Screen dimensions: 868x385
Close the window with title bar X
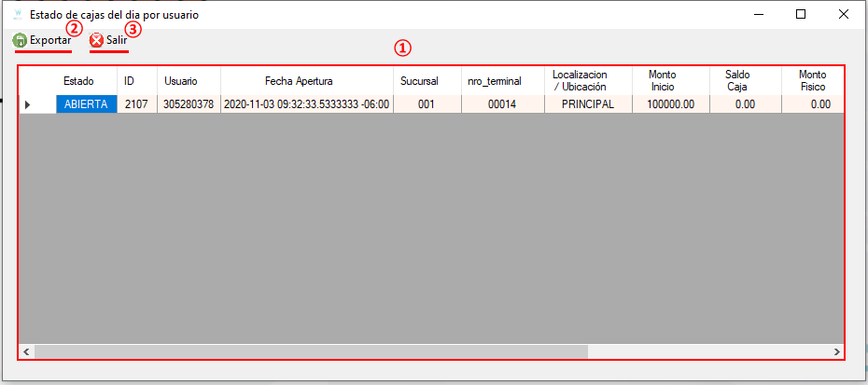(x=844, y=15)
